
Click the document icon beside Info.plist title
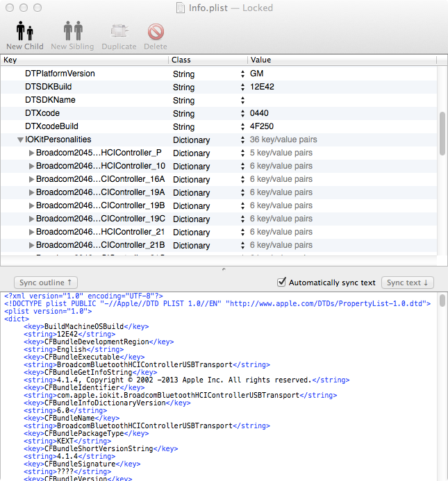[181, 8]
